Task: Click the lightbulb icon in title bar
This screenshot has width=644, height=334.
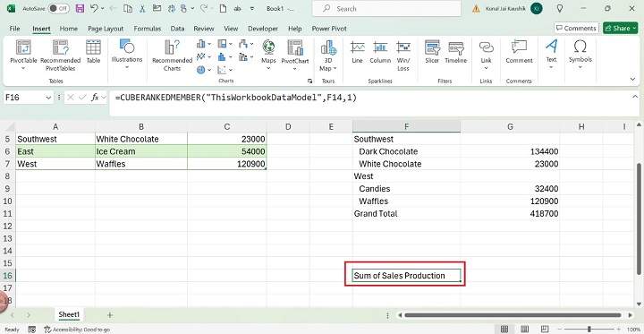Action: [x=559, y=8]
